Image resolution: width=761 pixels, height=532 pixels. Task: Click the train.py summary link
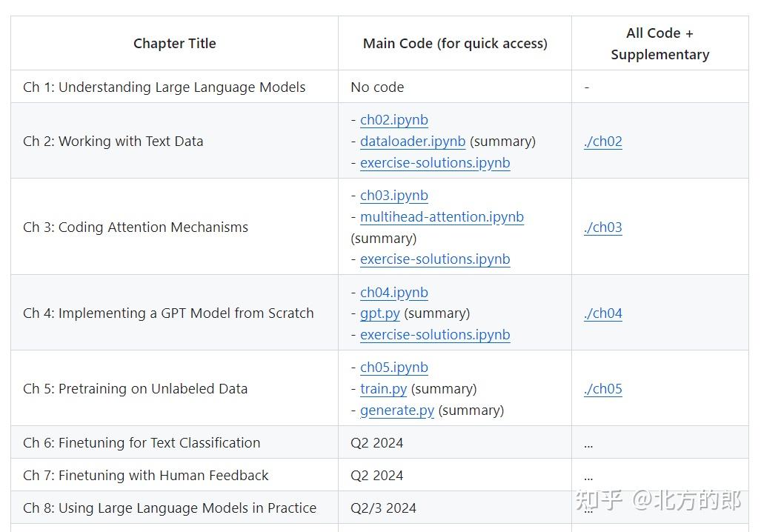click(x=383, y=389)
